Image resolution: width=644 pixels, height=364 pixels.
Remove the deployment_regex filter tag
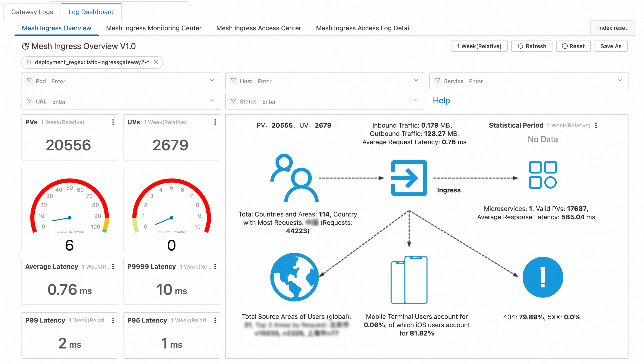tap(156, 62)
